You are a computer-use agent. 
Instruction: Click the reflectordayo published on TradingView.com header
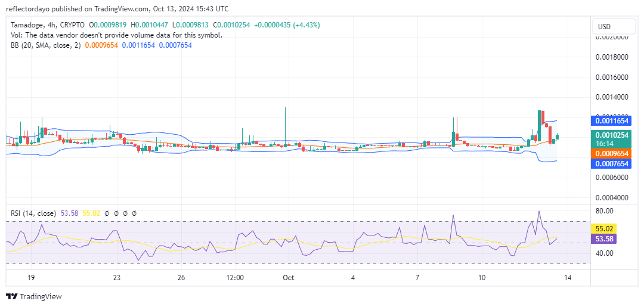[x=117, y=8]
